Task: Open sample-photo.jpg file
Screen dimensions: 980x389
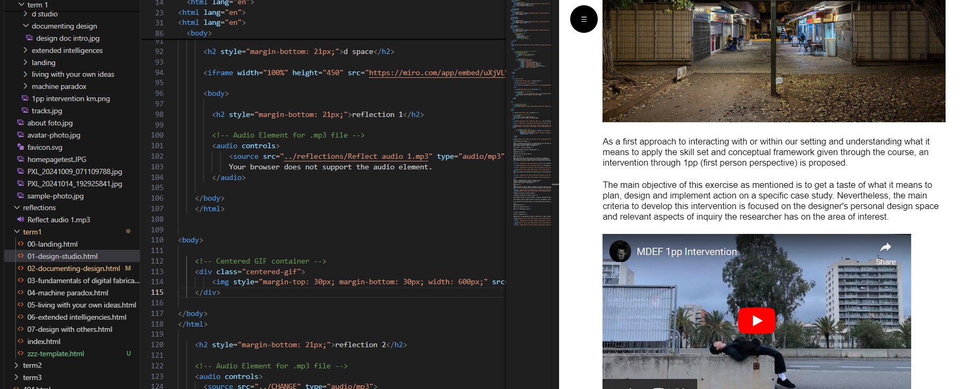Action: 55,196
